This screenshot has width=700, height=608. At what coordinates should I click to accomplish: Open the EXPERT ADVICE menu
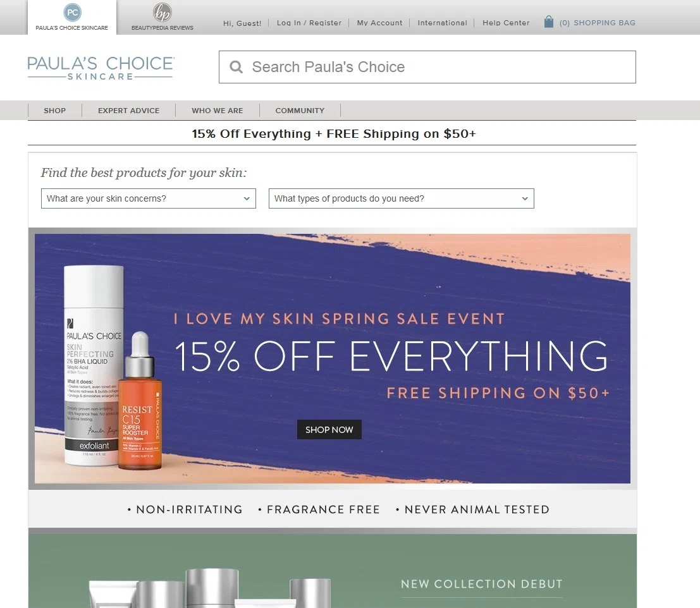[x=128, y=111]
